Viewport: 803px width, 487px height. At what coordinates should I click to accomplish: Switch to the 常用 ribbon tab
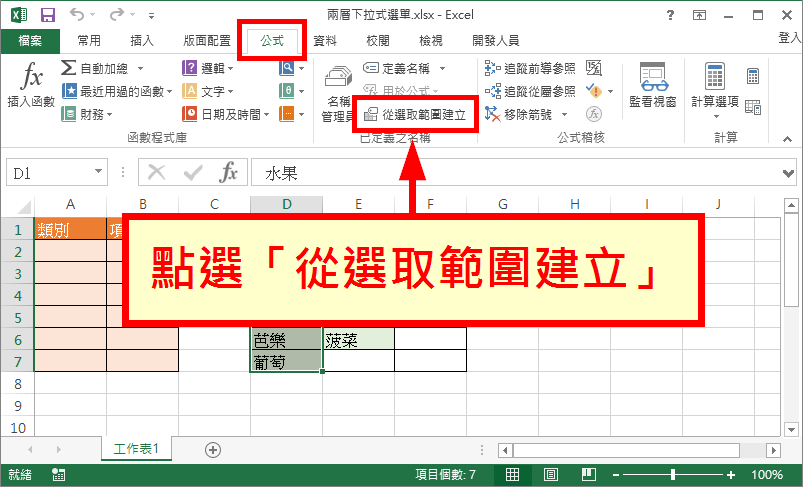coord(89,40)
